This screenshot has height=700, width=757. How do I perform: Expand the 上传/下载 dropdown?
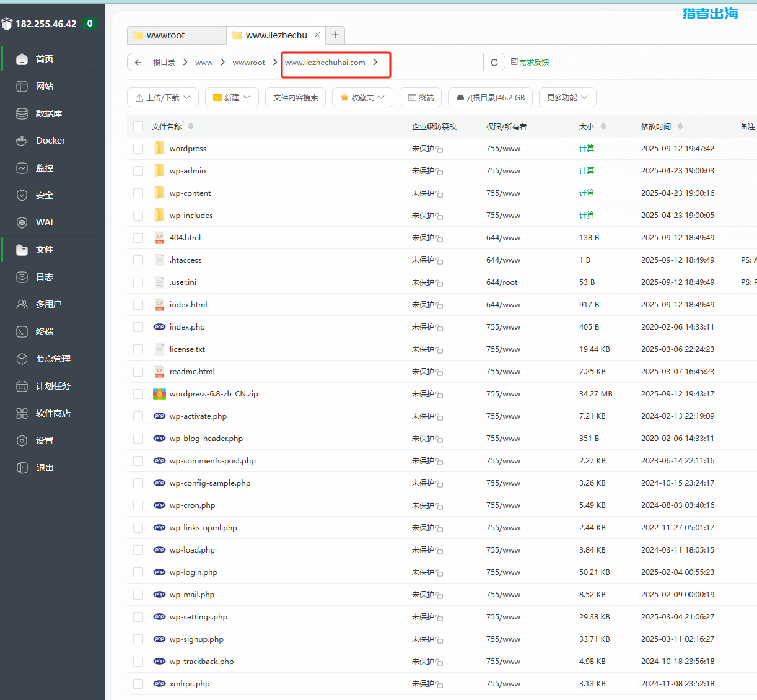click(x=163, y=98)
